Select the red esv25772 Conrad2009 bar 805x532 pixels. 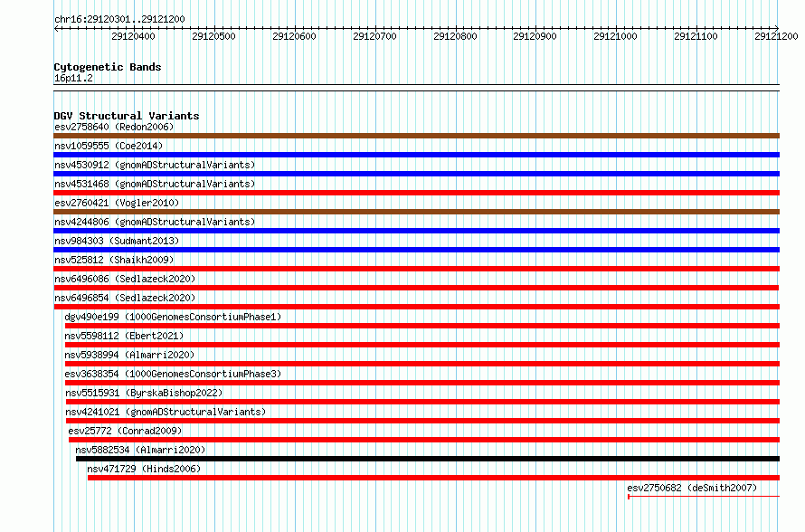(424, 440)
